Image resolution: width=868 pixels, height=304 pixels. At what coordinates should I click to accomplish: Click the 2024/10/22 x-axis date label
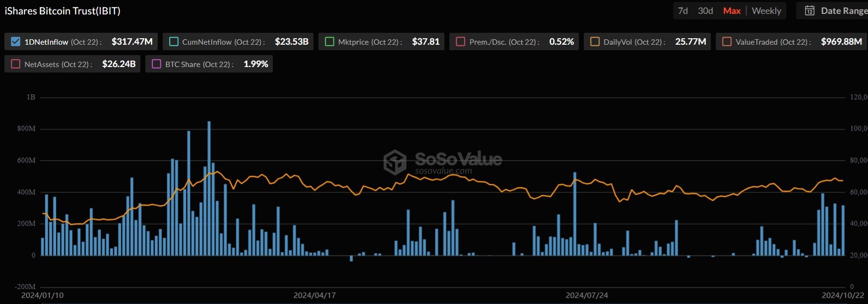(x=843, y=296)
